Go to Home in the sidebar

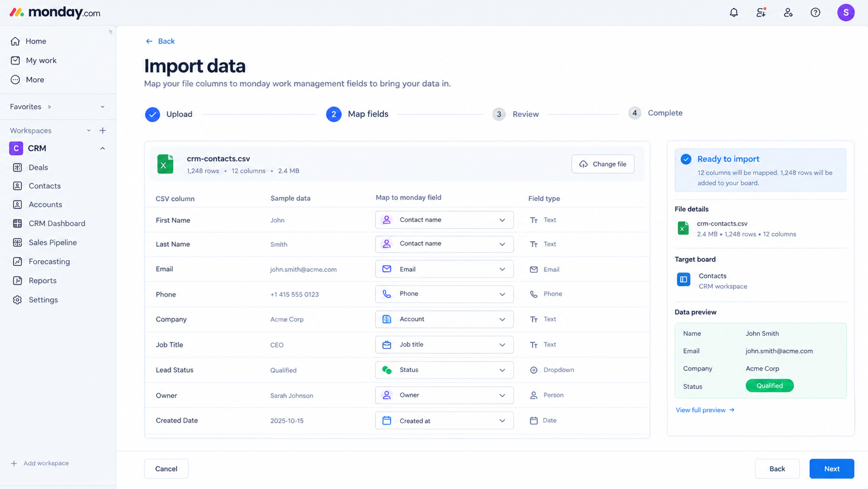(x=36, y=41)
